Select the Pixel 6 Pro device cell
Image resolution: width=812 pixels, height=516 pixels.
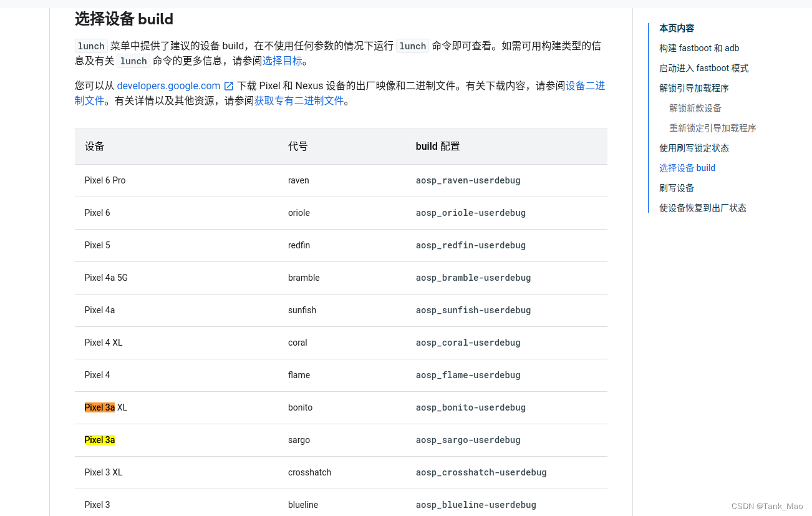(x=105, y=180)
